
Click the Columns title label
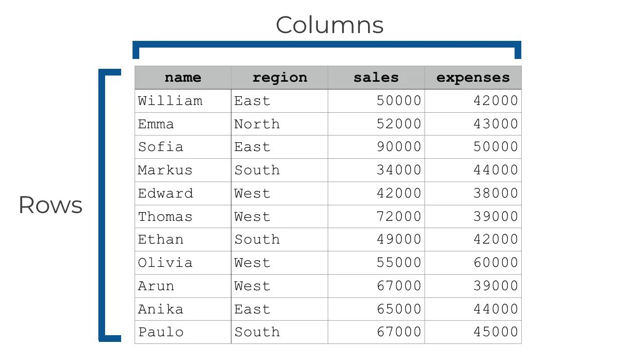[x=330, y=25]
